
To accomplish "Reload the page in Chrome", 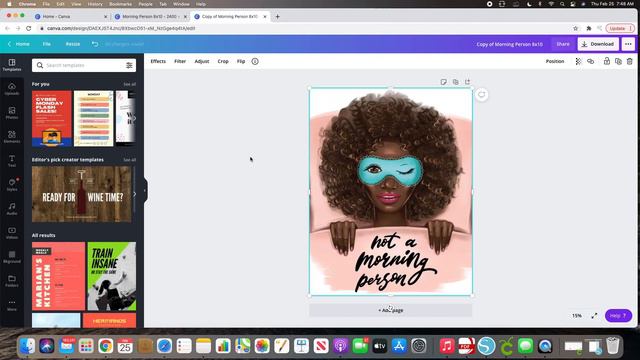I will 29,29.
